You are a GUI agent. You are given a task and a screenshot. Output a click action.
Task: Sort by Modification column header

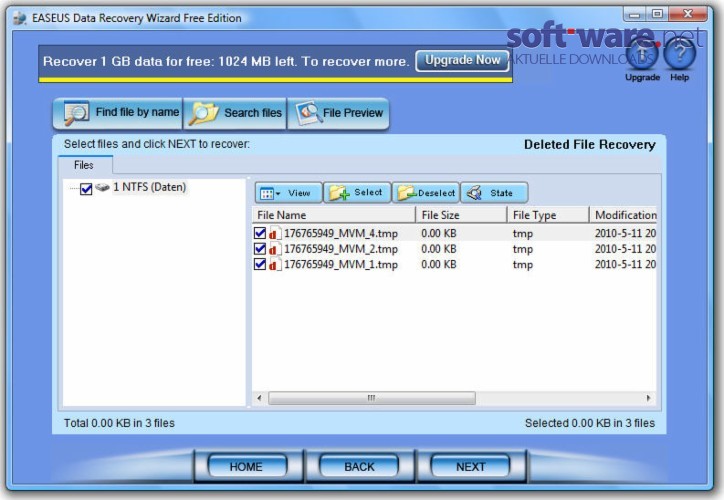(623, 215)
